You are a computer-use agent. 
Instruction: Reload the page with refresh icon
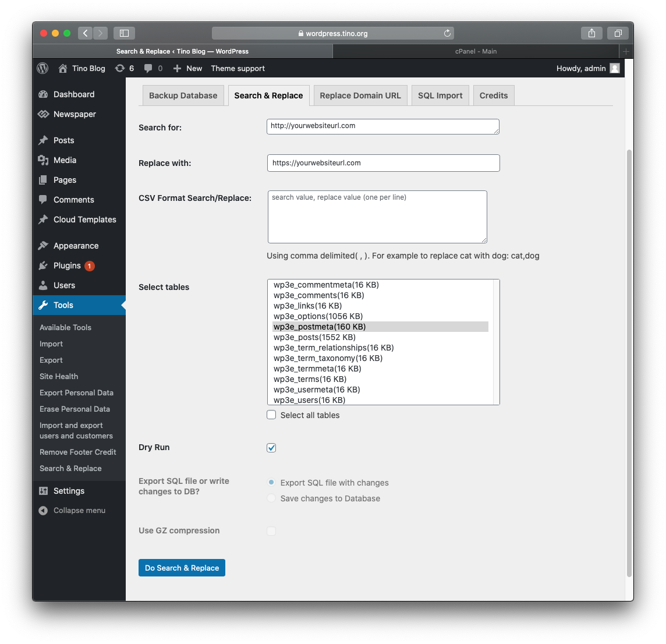click(x=447, y=33)
